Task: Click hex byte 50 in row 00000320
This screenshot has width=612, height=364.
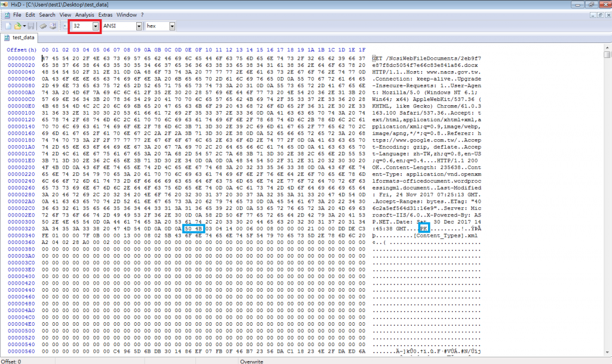Action: pyautogui.click(x=188, y=229)
